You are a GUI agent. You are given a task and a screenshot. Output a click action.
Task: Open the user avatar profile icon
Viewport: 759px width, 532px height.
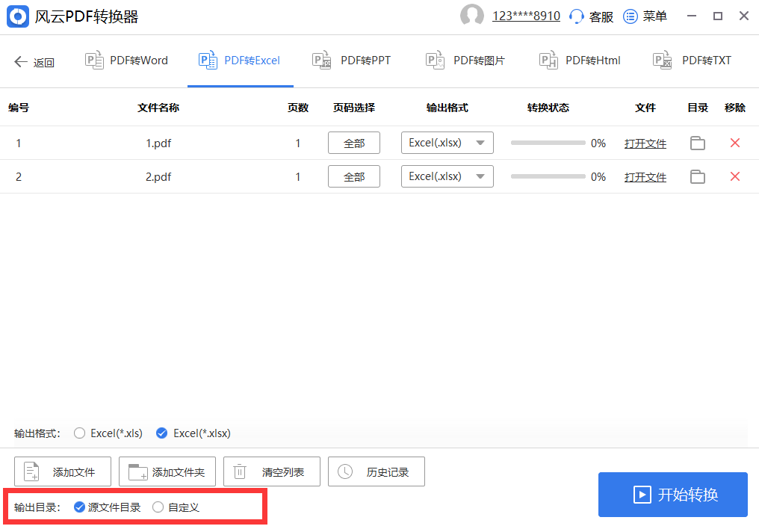point(471,16)
